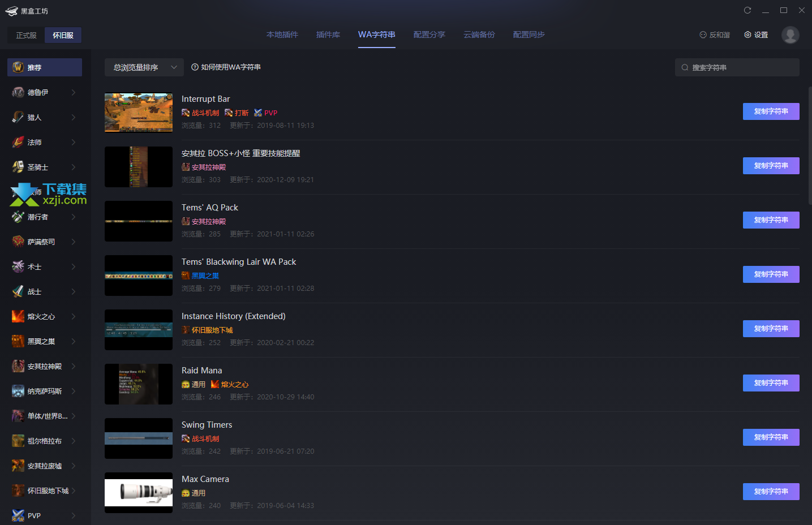Click the 打断 tag on Interrupt Bar
Screen dimensions: 812x525
pyautogui.click(x=237, y=113)
